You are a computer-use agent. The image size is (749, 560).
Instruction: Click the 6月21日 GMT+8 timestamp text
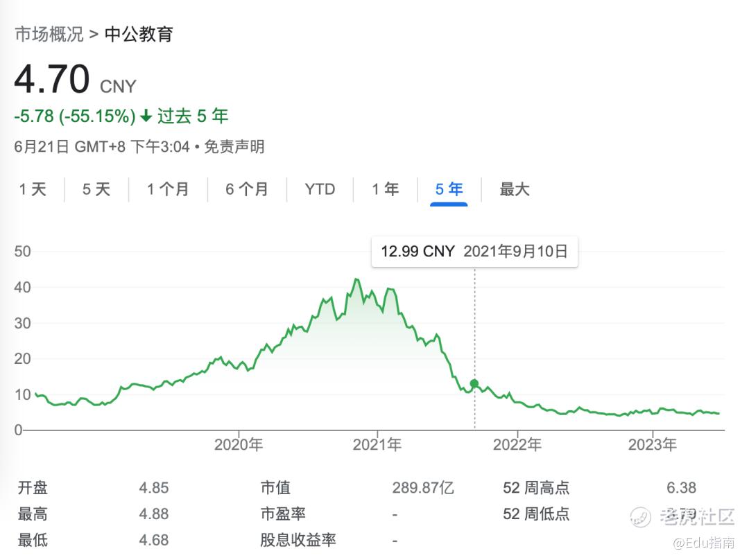click(x=102, y=146)
